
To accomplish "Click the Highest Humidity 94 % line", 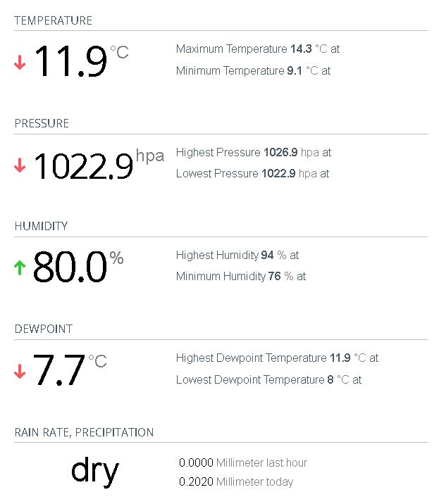I will point(237,255).
